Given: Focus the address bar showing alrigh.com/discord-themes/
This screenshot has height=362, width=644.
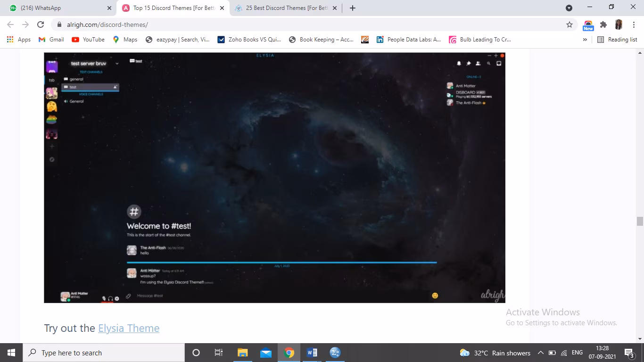Looking at the screenshot, I should coord(314,25).
